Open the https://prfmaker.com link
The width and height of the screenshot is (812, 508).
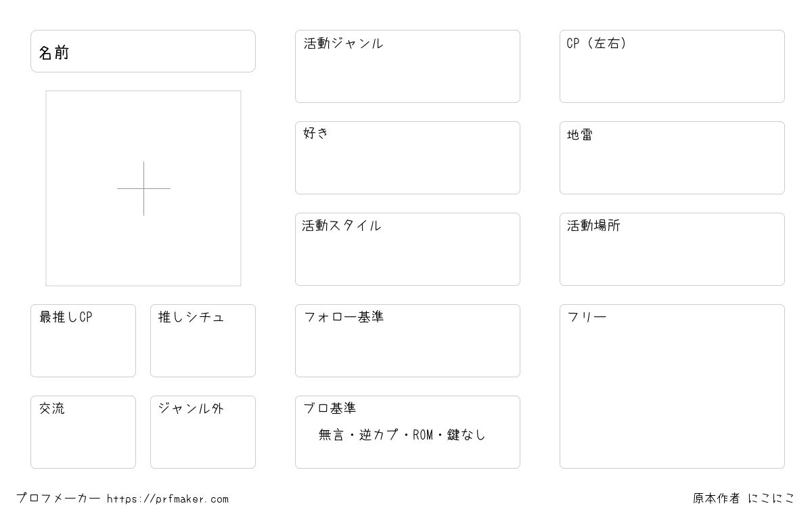coord(168,499)
